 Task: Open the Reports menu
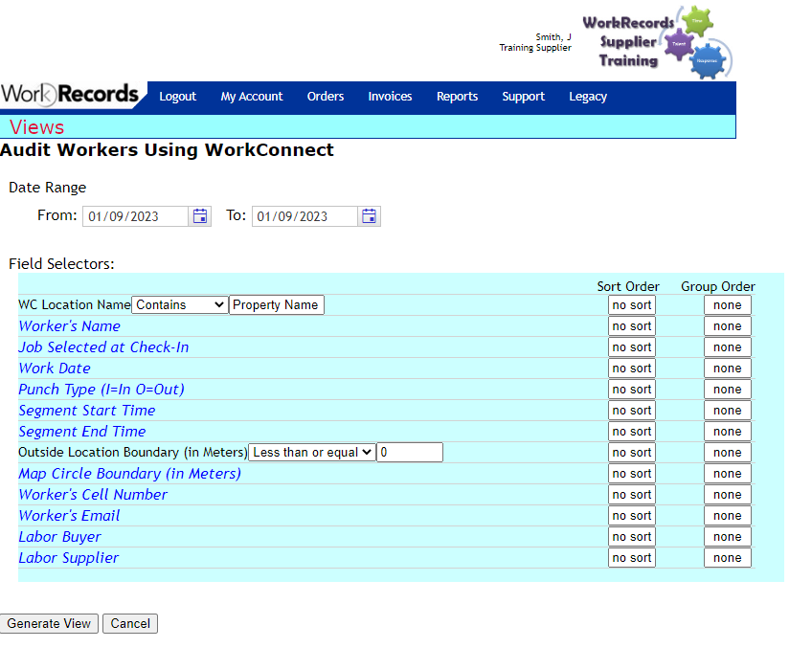point(457,97)
